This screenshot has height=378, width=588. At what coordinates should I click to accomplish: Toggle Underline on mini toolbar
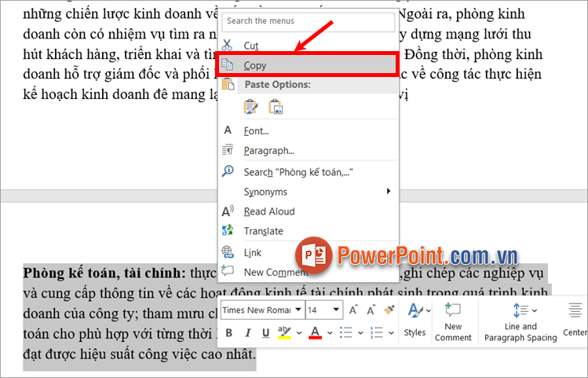[x=266, y=332]
